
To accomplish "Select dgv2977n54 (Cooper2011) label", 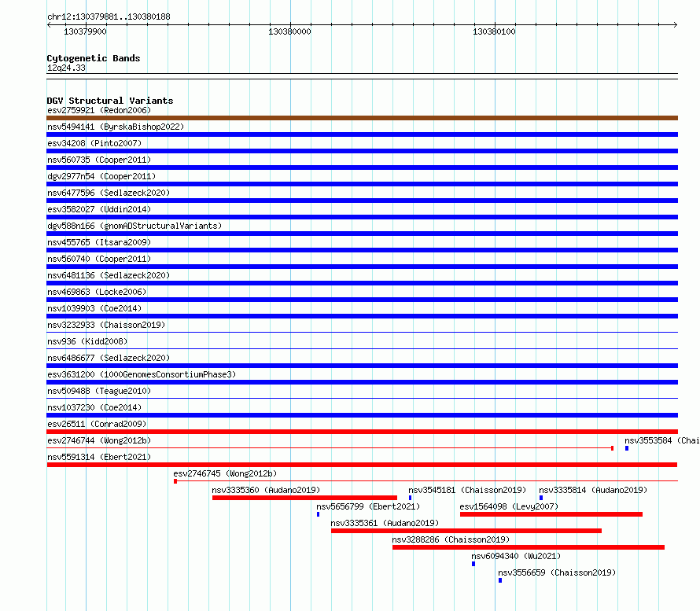I will pos(101,176).
